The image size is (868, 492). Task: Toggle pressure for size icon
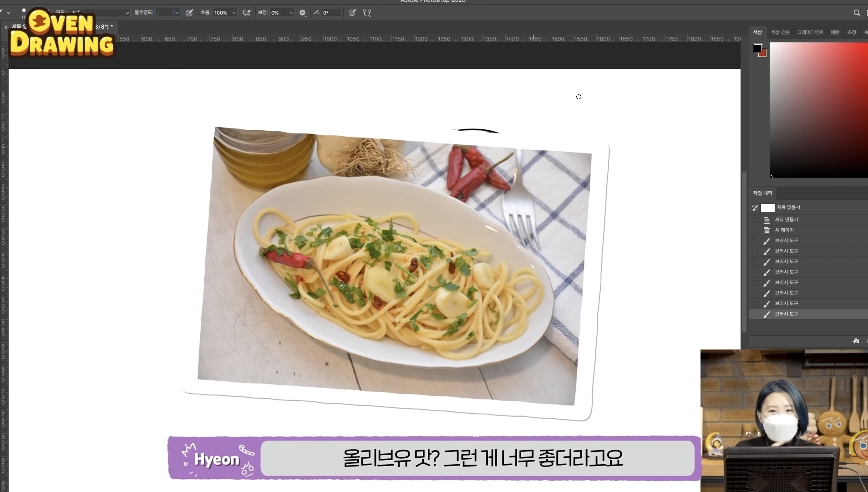[352, 13]
